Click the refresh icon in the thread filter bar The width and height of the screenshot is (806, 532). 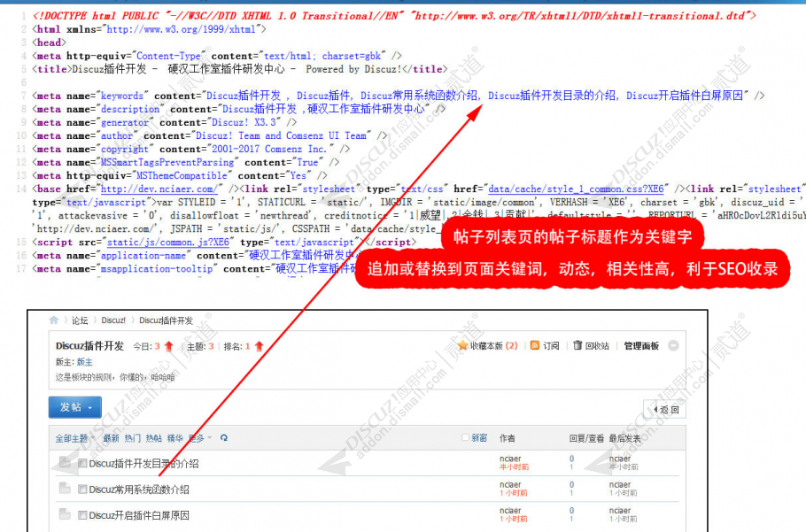[x=223, y=438]
